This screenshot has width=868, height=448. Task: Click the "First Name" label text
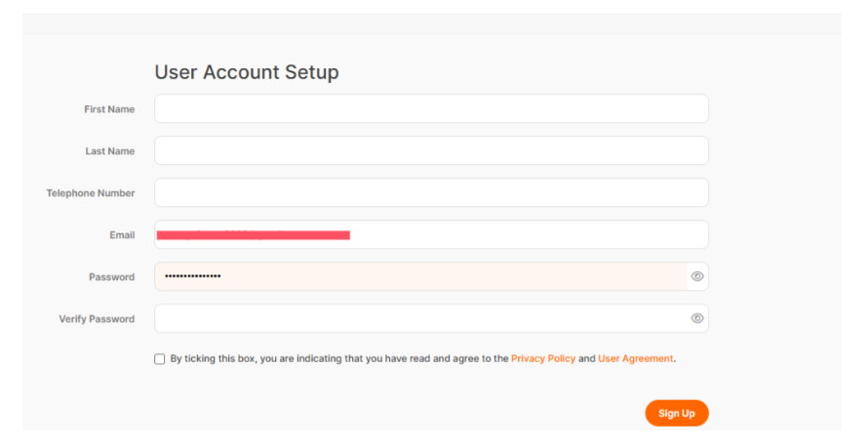coord(109,109)
